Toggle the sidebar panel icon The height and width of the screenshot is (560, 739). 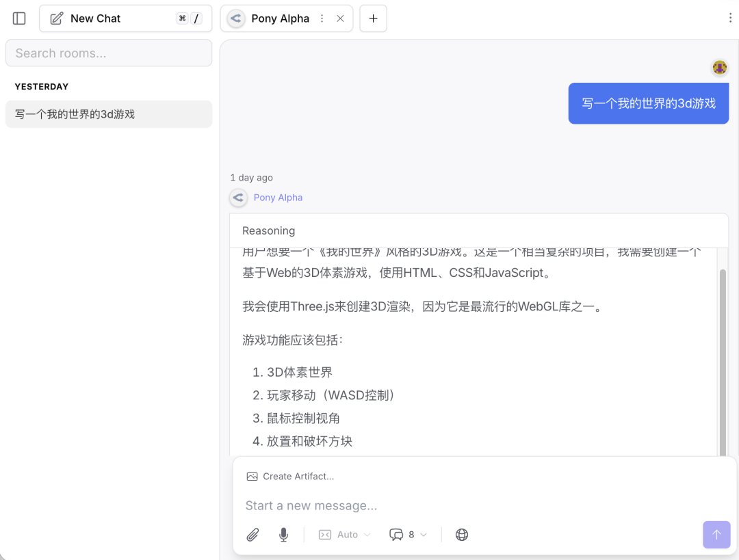[19, 18]
